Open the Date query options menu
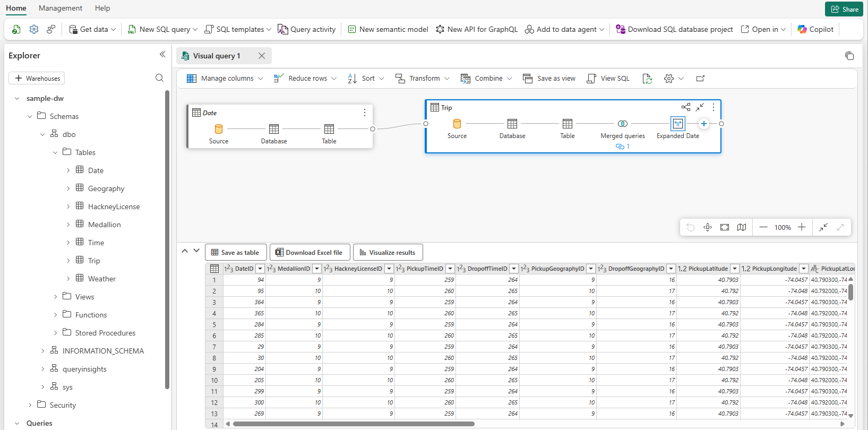The width and height of the screenshot is (868, 430). tap(365, 113)
